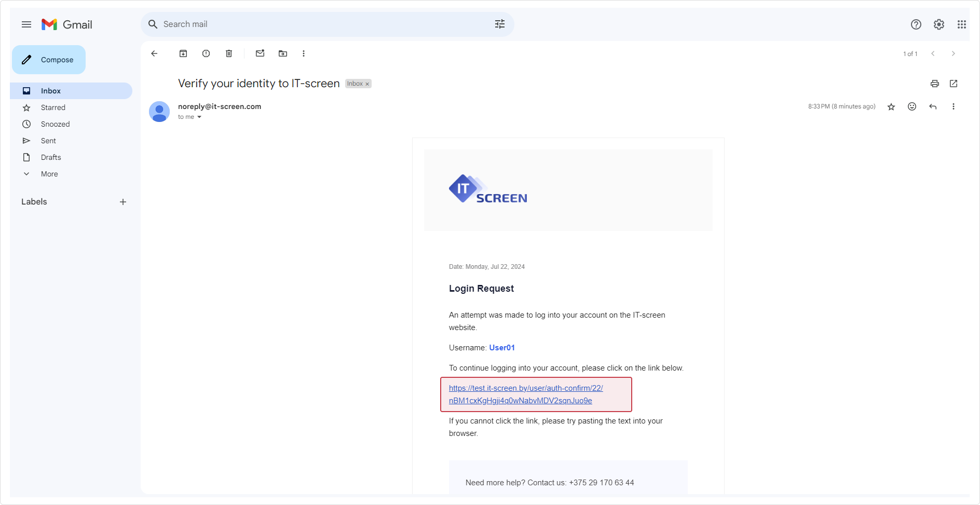Open the Google apps launcher

[x=961, y=24]
